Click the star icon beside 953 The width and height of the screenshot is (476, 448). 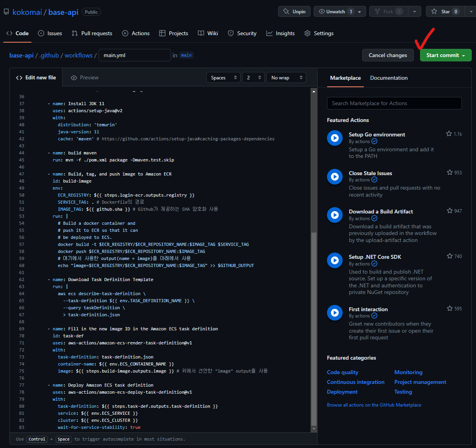pyautogui.click(x=450, y=172)
